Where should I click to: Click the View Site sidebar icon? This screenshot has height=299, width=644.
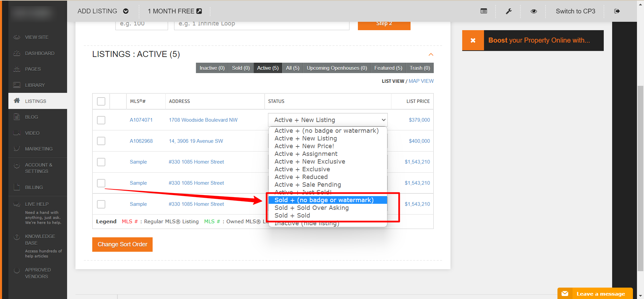[x=17, y=37]
